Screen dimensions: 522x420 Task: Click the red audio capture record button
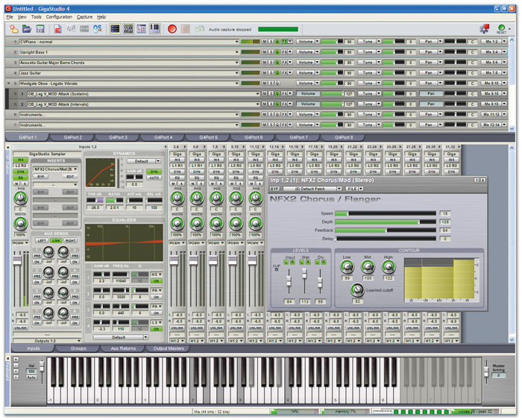tap(172, 29)
